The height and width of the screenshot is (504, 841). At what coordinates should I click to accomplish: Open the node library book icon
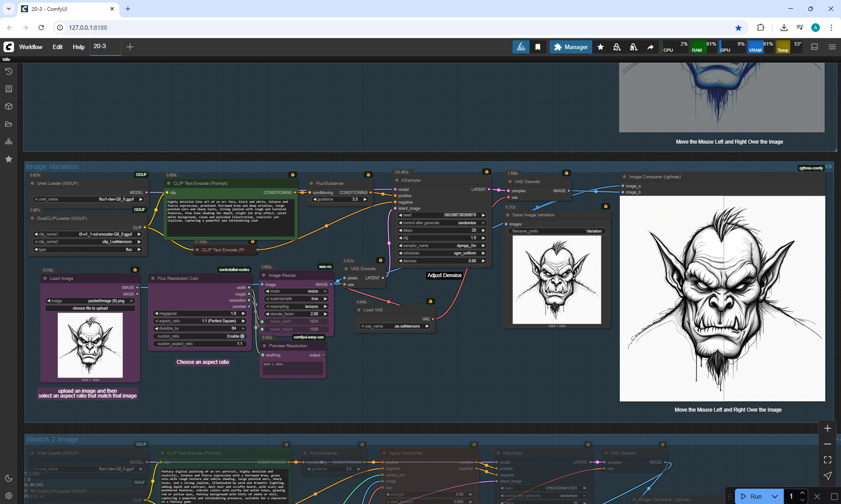tap(8, 89)
